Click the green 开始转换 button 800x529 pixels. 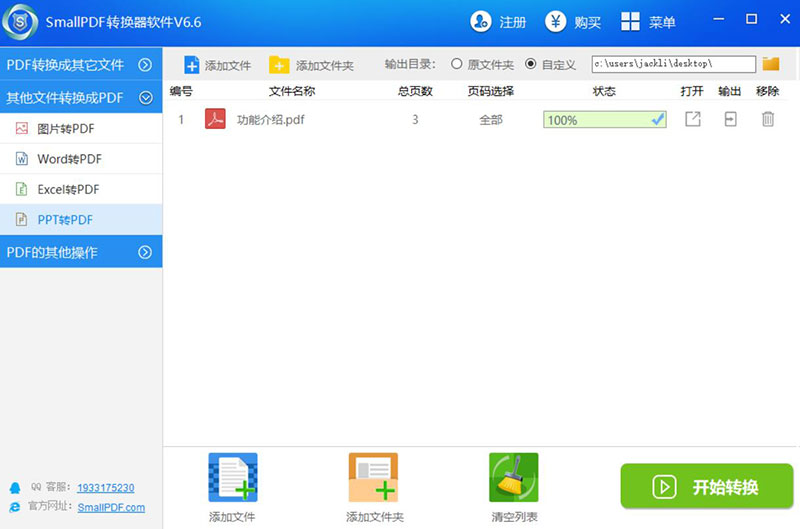[706, 487]
